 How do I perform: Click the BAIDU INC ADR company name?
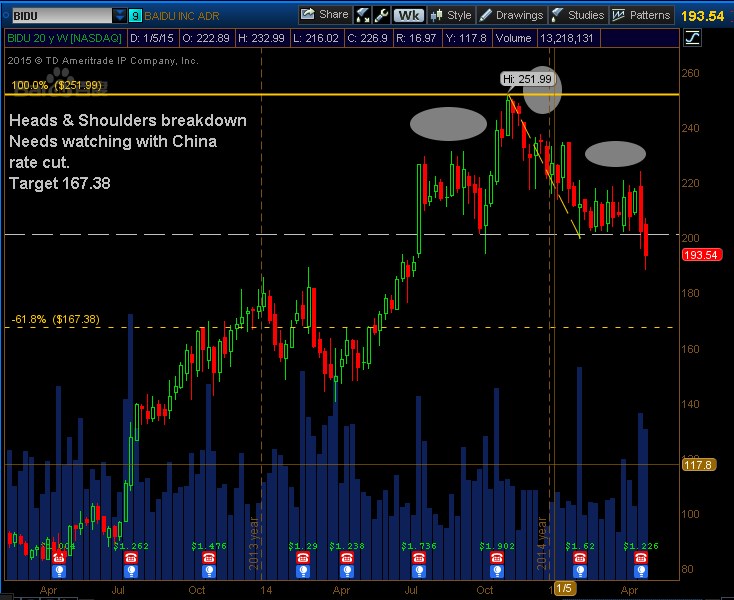182,16
